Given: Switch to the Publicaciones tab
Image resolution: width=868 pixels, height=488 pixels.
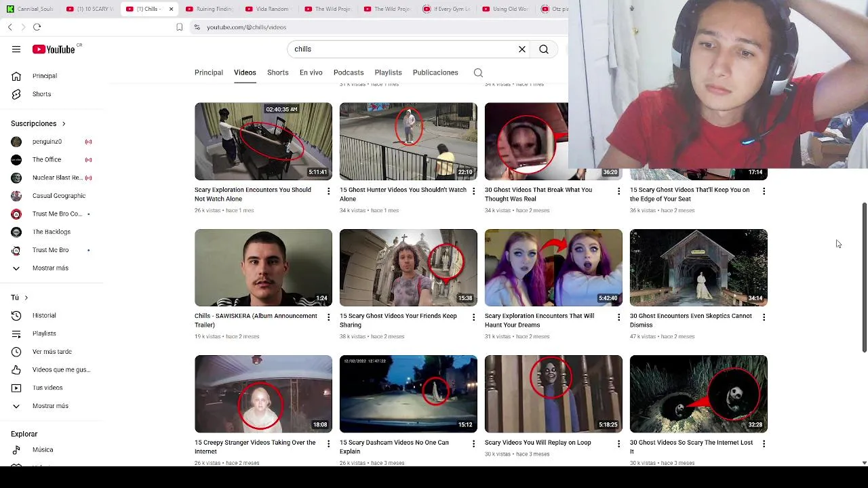Looking at the screenshot, I should 435,73.
